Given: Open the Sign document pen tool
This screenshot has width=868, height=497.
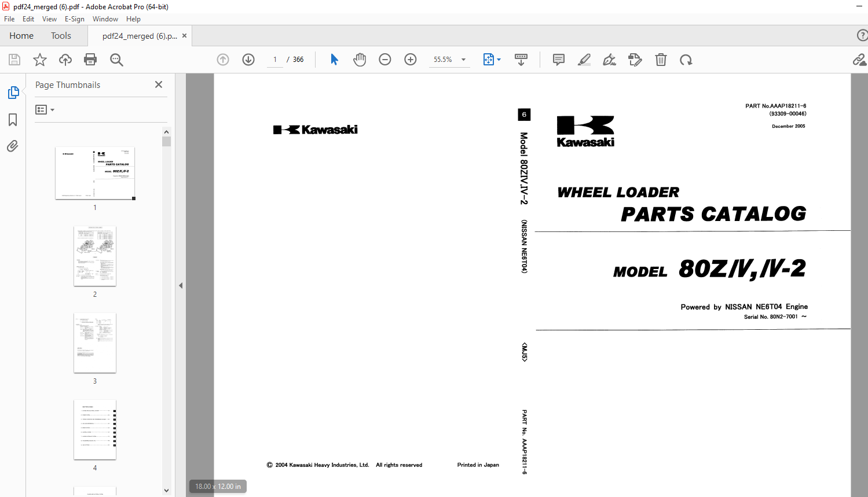Looking at the screenshot, I should 610,60.
